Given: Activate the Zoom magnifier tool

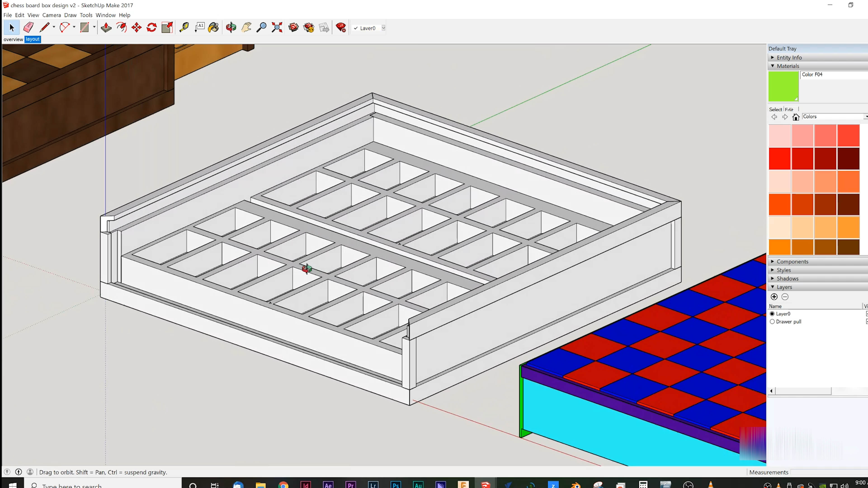Looking at the screenshot, I should (262, 28).
